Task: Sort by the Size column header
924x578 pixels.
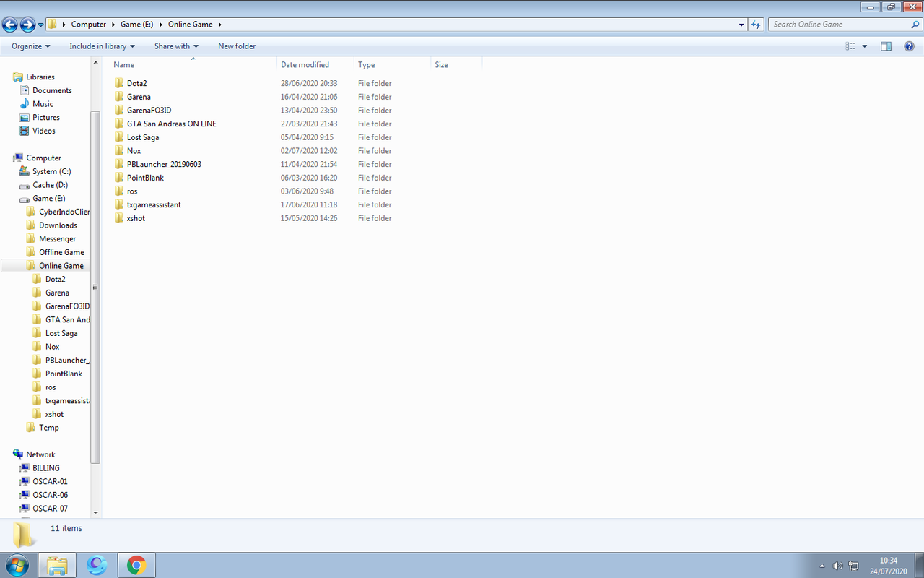Action: [x=456, y=65]
